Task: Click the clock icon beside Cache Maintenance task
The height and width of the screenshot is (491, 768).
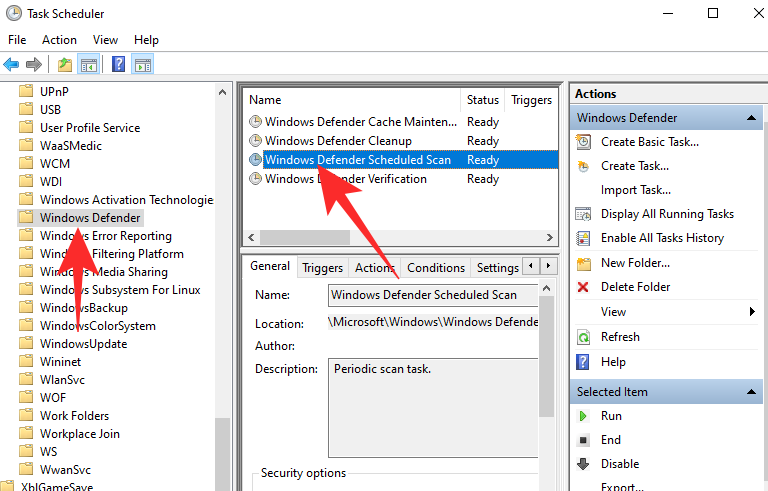Action: [x=255, y=122]
